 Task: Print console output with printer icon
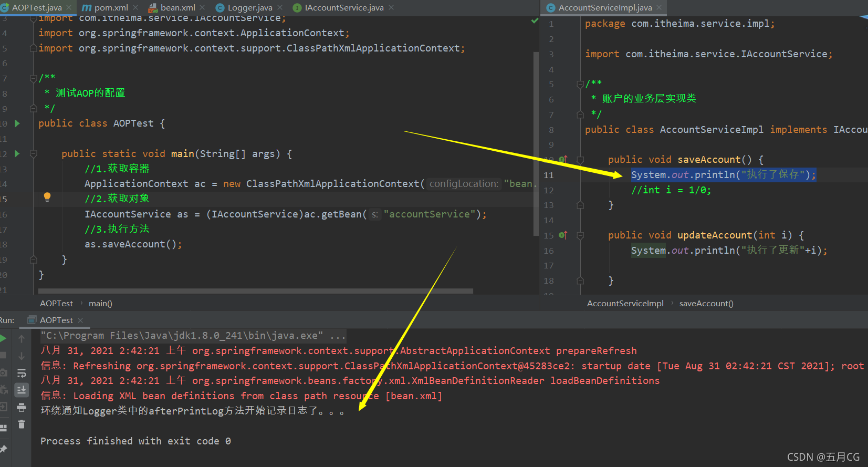point(22,407)
